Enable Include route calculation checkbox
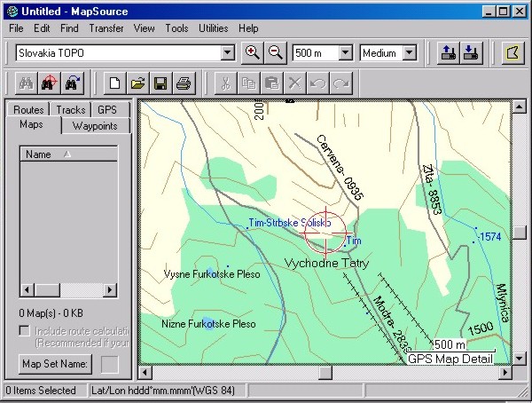The height and width of the screenshot is (403, 532). [25, 331]
